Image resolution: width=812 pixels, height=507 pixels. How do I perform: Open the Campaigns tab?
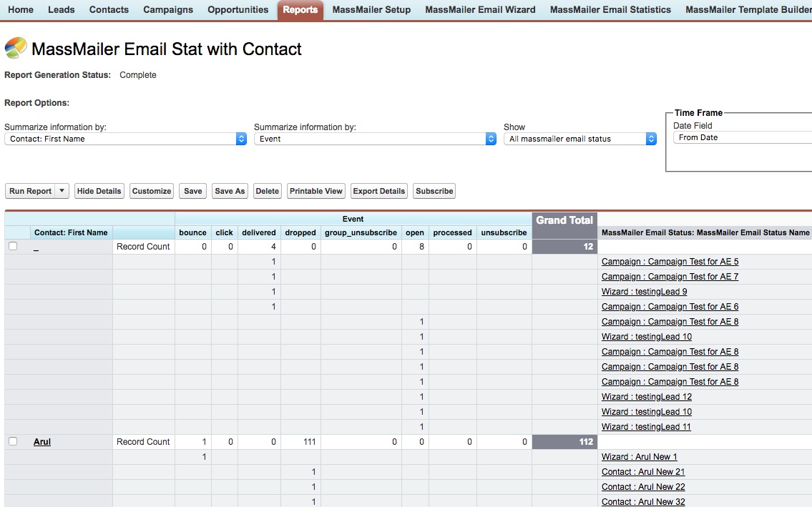168,9
